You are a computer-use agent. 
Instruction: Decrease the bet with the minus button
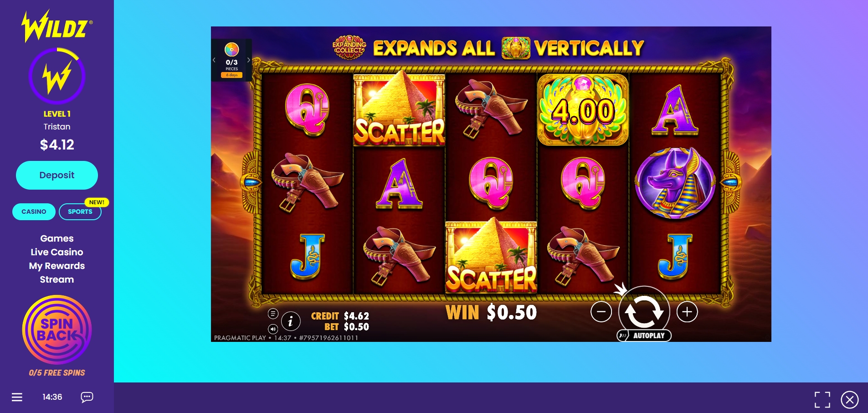601,312
